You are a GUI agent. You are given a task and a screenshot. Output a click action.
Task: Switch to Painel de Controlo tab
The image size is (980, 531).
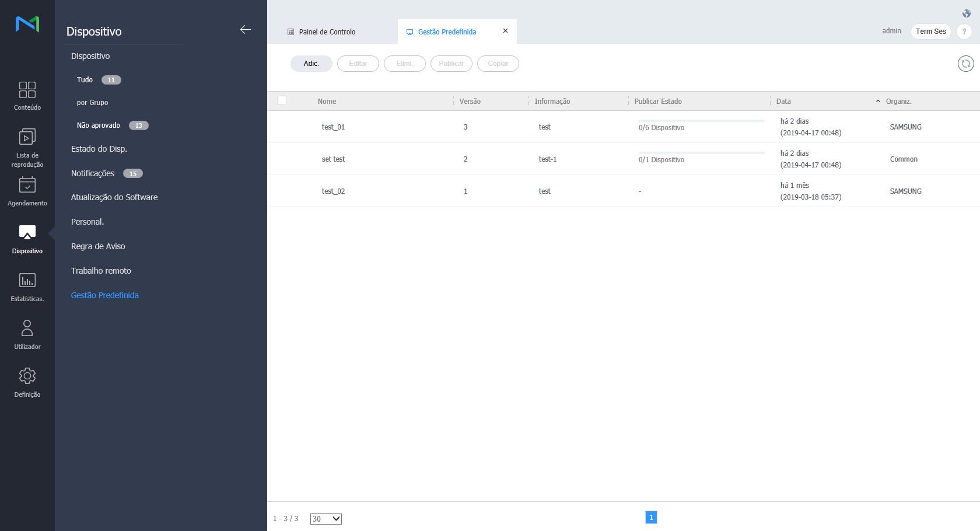click(x=327, y=32)
